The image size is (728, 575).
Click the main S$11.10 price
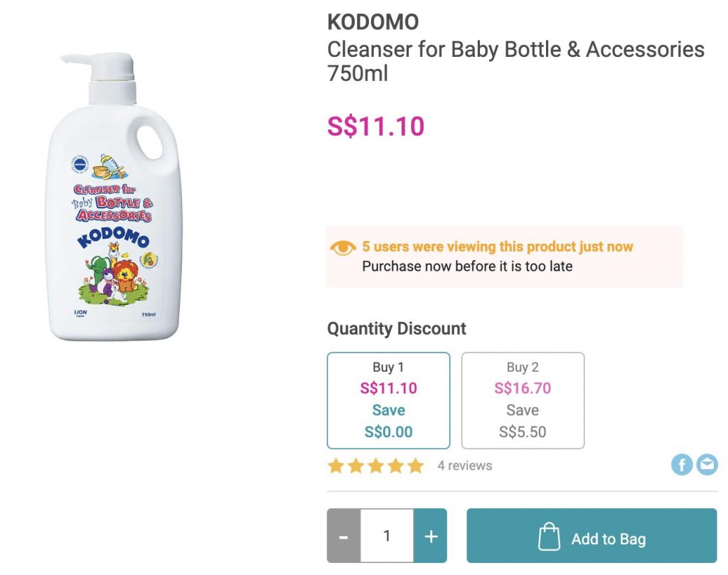(375, 127)
